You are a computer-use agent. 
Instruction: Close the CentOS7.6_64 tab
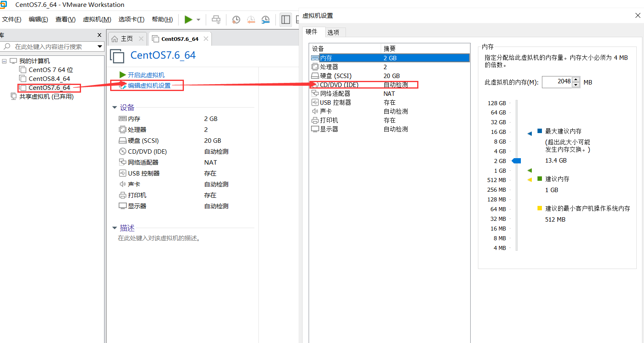206,39
